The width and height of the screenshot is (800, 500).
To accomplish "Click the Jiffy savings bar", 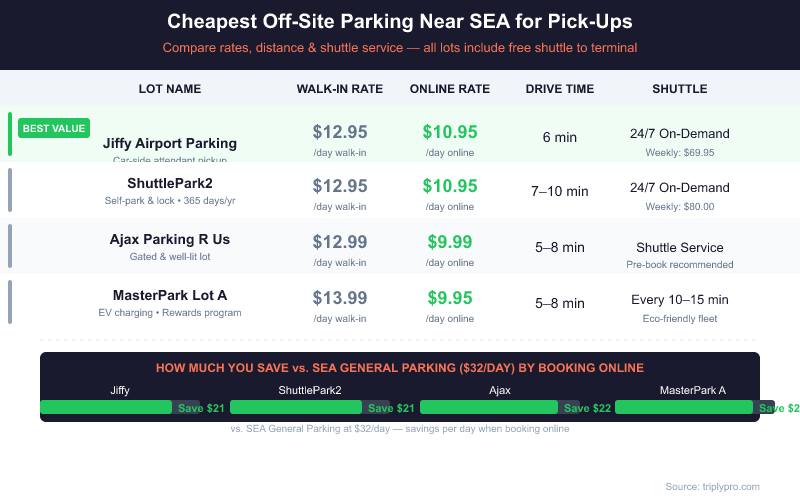I will pos(106,407).
